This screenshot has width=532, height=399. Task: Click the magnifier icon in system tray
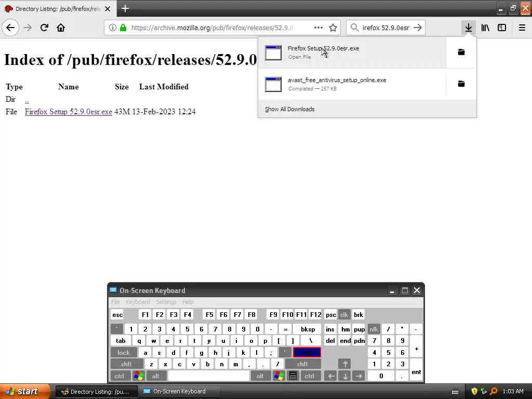pos(494,391)
